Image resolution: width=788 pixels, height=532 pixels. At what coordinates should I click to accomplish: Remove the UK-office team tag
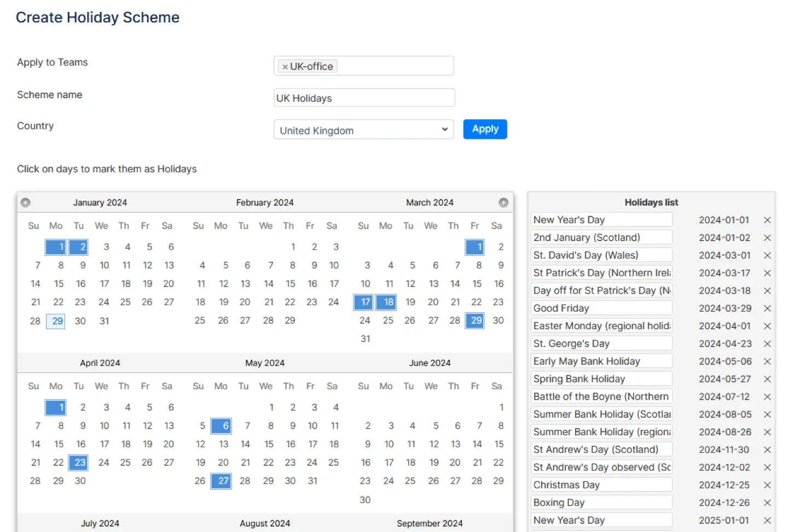pyautogui.click(x=285, y=66)
